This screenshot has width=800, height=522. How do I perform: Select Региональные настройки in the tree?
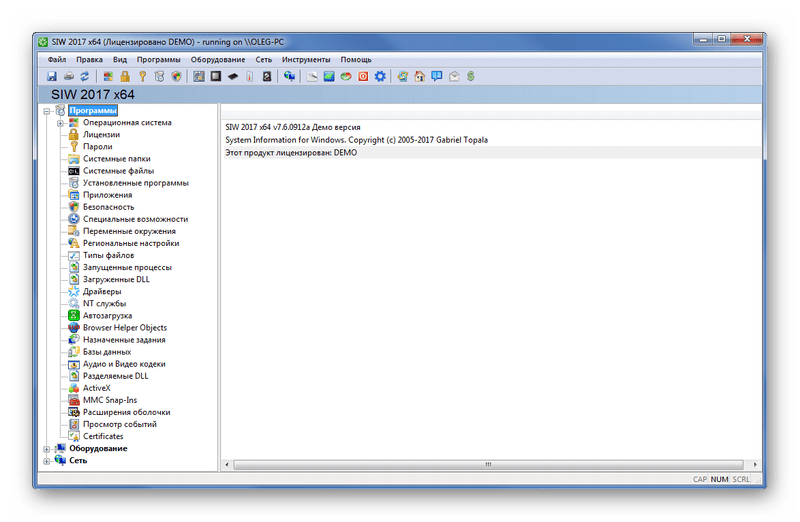point(131,243)
